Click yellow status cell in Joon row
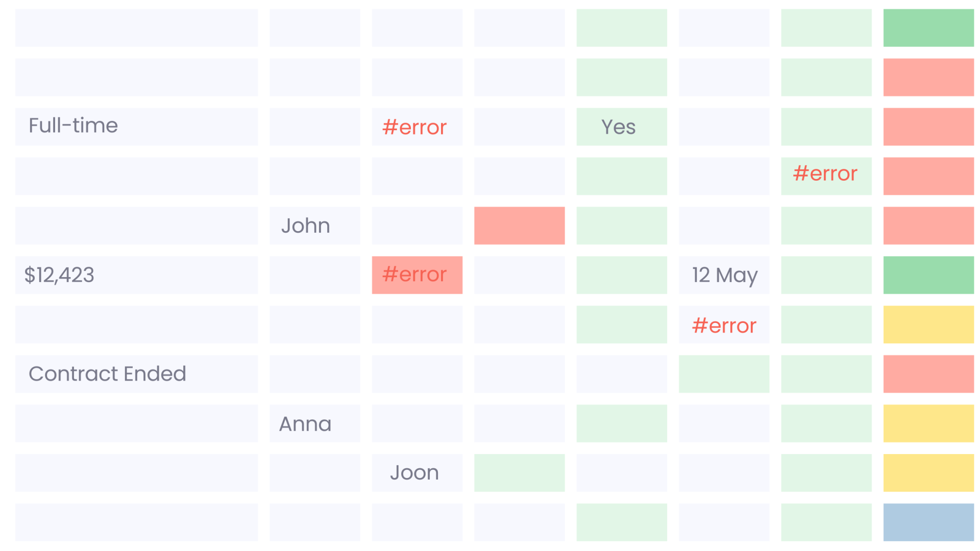This screenshot has width=980, height=551. tap(928, 473)
